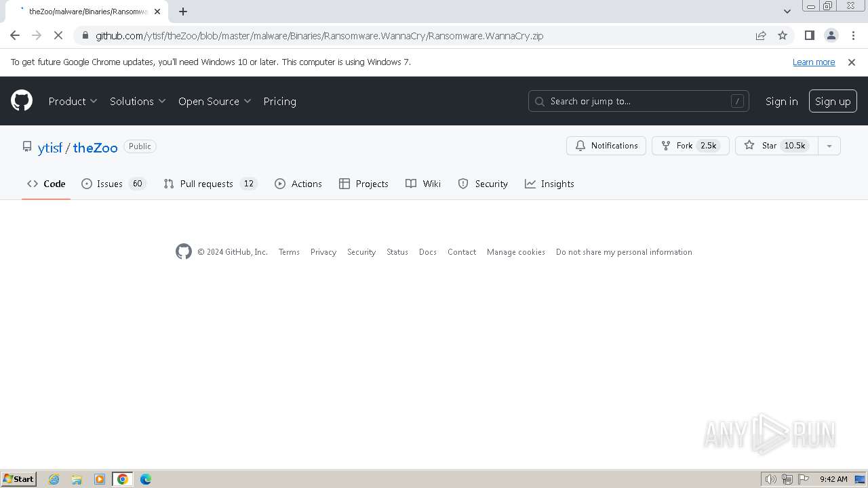
Task: Close the theZoo browser tab
Action: tap(157, 12)
